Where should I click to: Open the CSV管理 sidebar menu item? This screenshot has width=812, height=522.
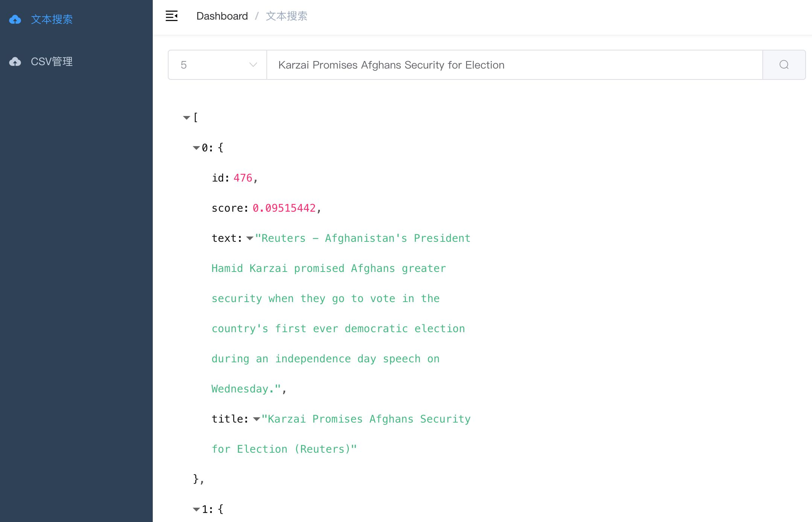[52, 61]
